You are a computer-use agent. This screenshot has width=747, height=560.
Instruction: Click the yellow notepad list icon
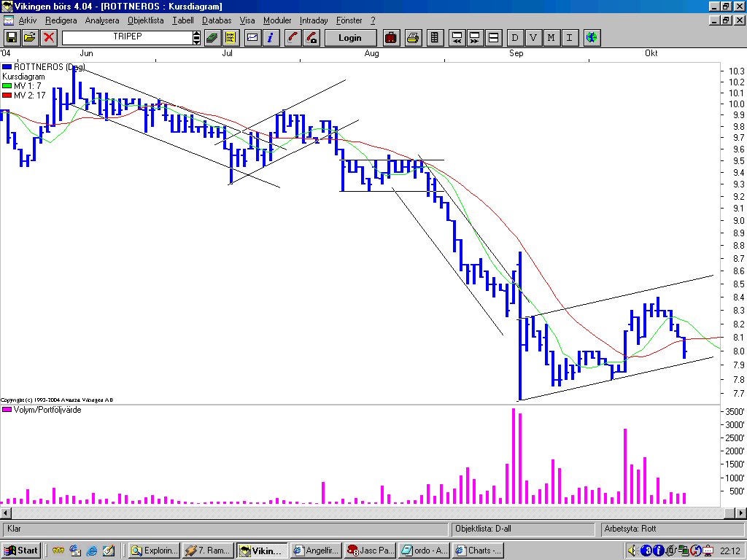[231, 38]
